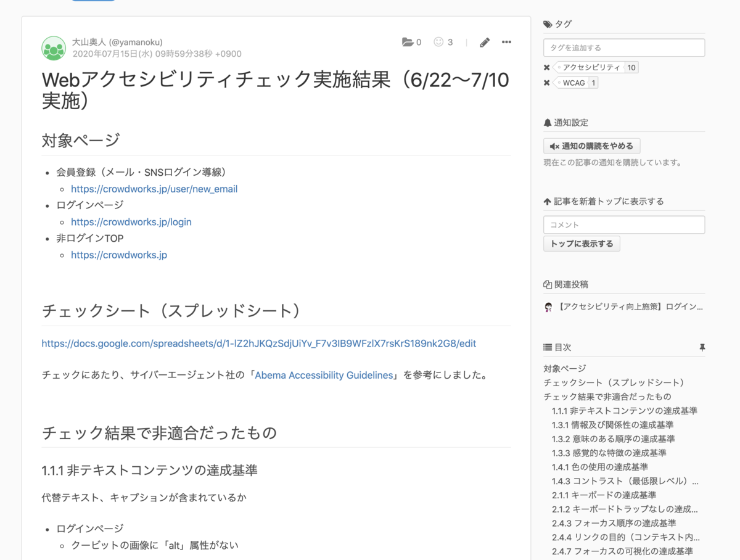Click the コメント input field
This screenshot has height=560, width=740.
tap(623, 224)
